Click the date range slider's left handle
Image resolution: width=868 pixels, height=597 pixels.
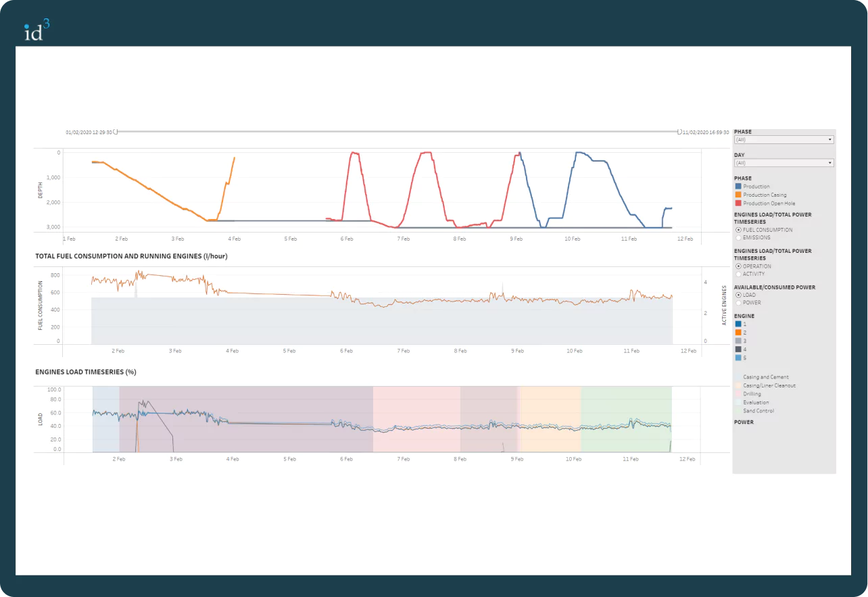point(116,132)
